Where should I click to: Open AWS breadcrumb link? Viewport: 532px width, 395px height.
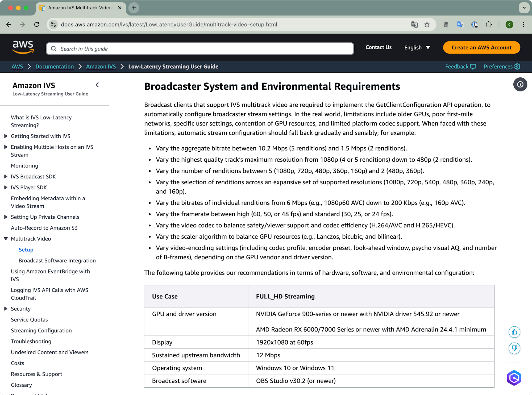tap(17, 66)
